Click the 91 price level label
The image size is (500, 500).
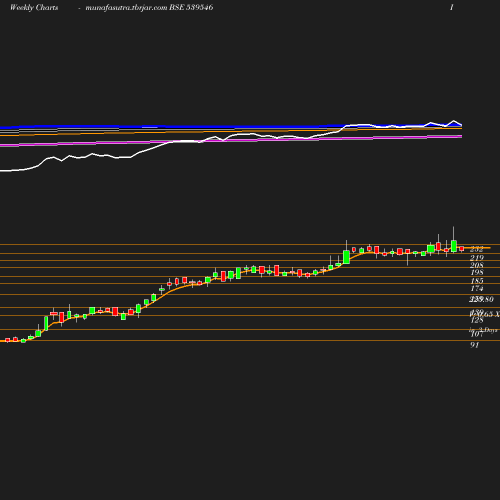[475, 345]
